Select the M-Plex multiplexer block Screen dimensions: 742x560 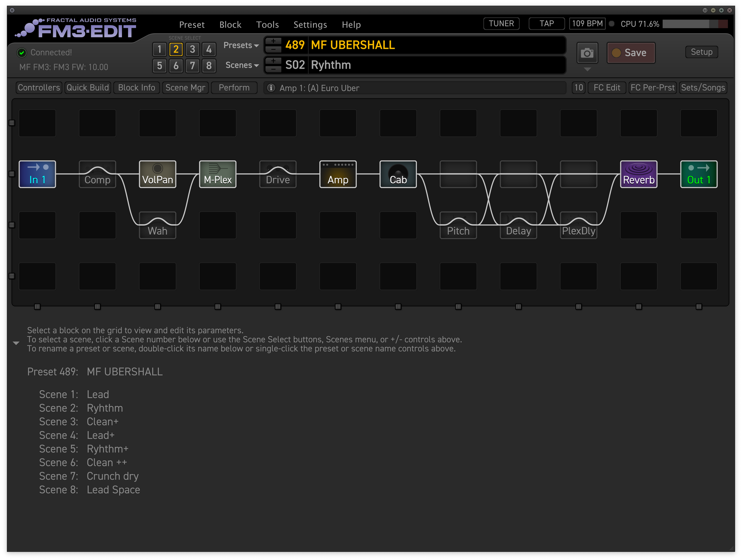[x=218, y=174]
